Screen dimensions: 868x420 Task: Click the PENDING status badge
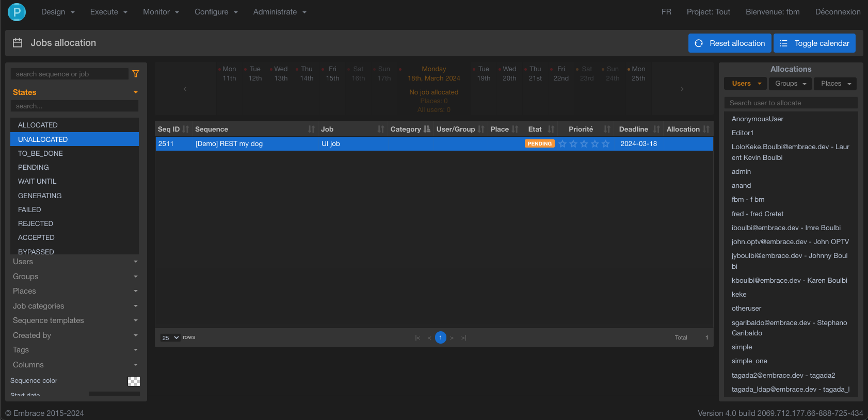(540, 144)
